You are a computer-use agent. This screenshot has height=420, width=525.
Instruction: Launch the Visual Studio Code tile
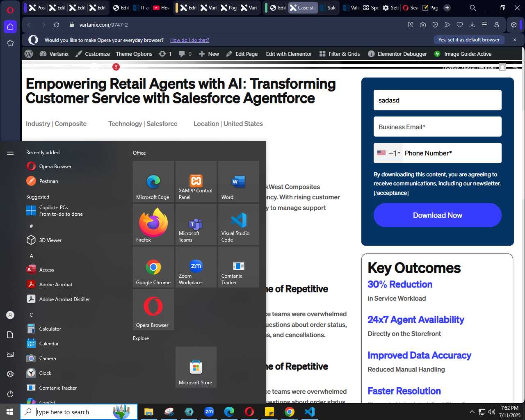[x=239, y=224]
